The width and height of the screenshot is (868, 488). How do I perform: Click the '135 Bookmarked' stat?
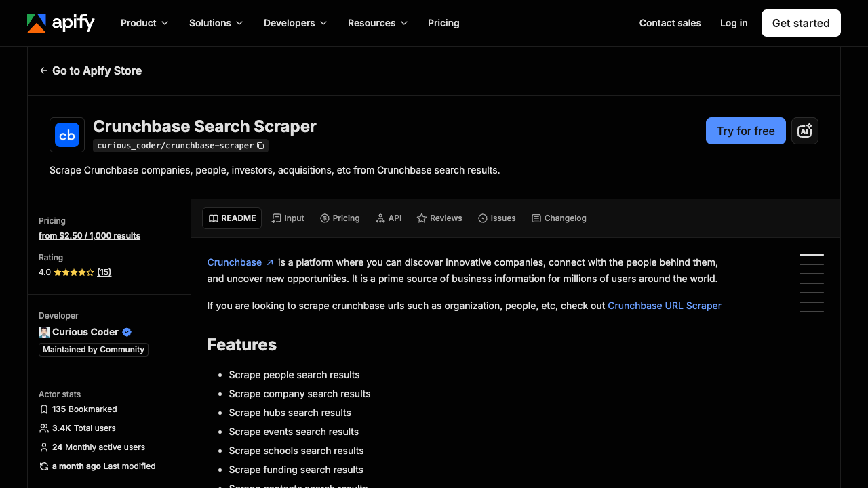(78, 409)
